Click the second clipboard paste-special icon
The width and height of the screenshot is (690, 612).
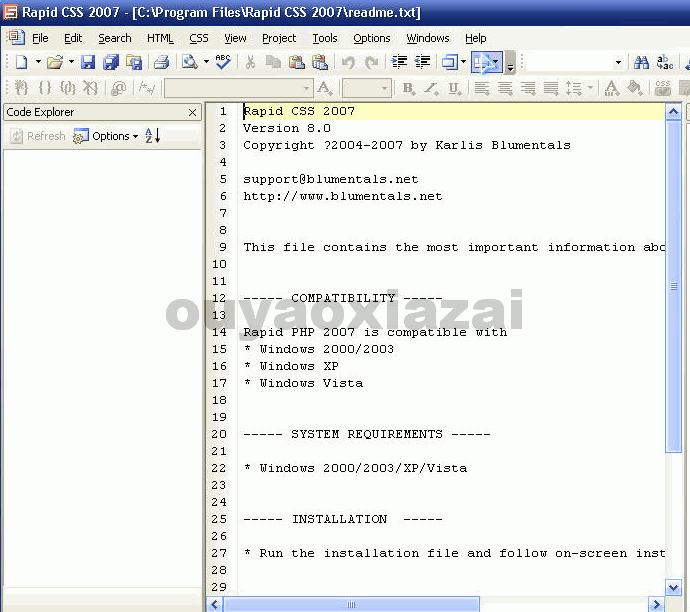click(x=320, y=62)
